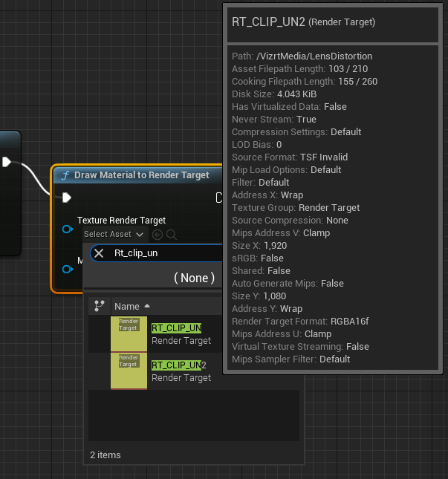
Task: Click the RT_CLIP_UN thumbnail
Action: [x=129, y=334]
